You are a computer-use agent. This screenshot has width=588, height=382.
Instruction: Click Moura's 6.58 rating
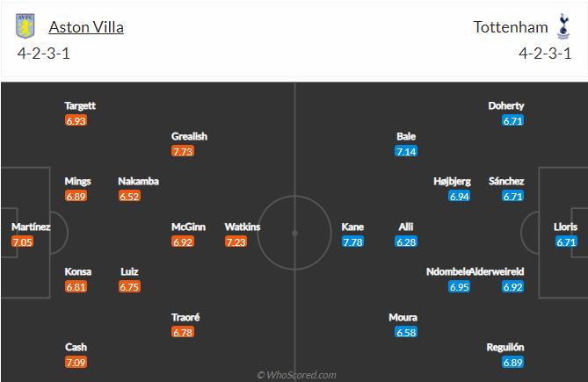point(405,332)
